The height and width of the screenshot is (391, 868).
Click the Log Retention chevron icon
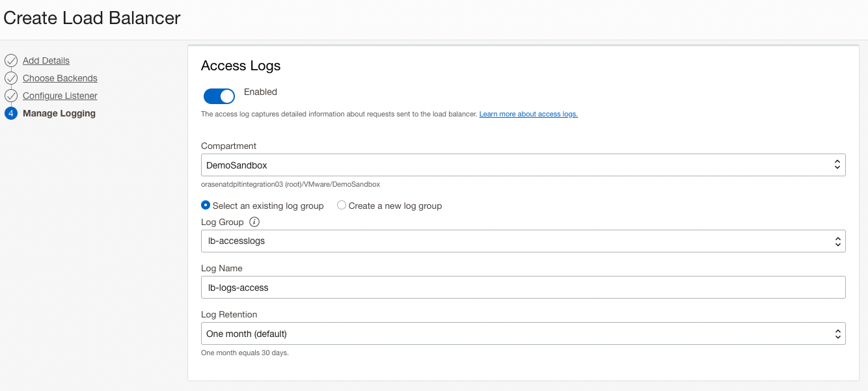837,333
